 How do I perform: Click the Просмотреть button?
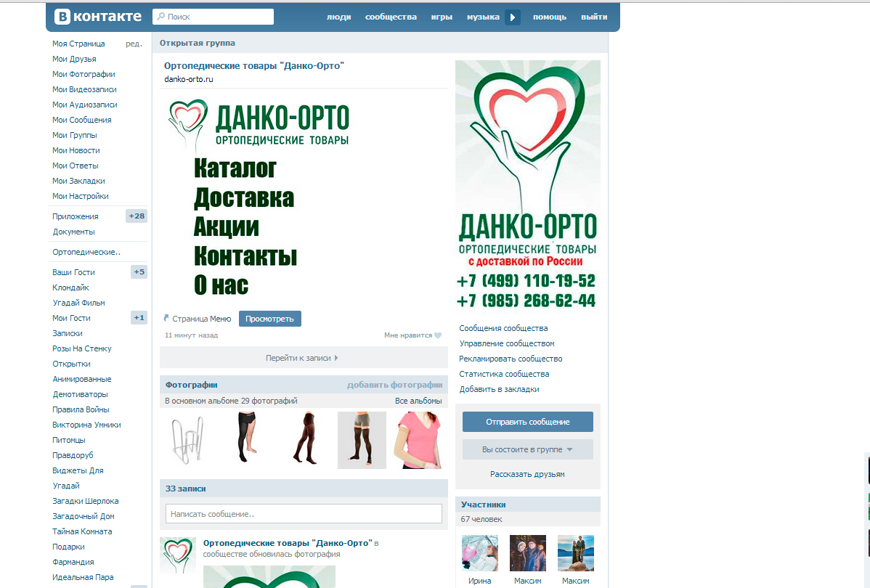[x=269, y=319]
